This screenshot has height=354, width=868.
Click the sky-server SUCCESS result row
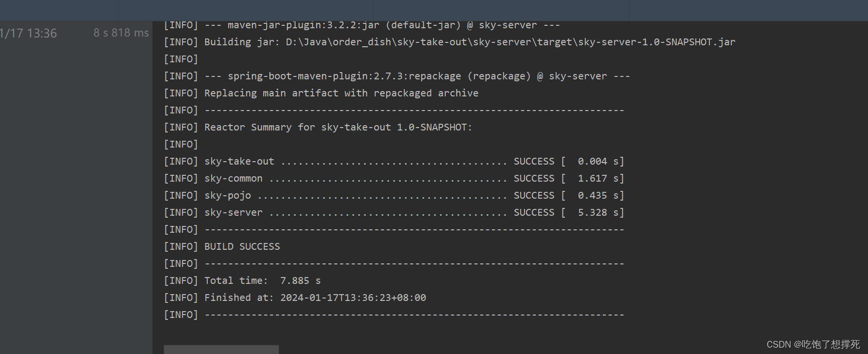coord(393,212)
